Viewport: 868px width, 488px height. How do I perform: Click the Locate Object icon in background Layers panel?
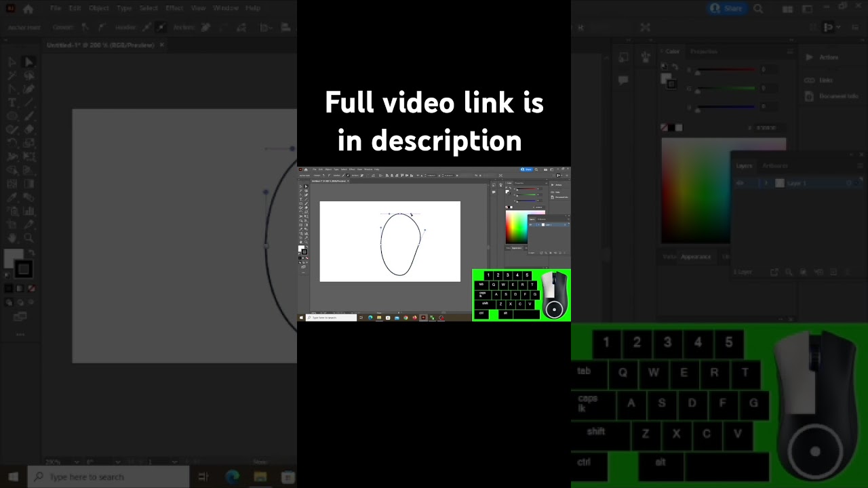click(788, 272)
